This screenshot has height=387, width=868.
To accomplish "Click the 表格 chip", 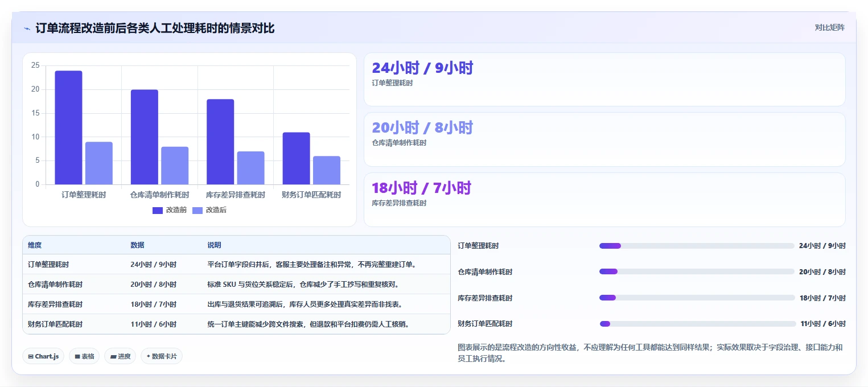I will 84,356.
